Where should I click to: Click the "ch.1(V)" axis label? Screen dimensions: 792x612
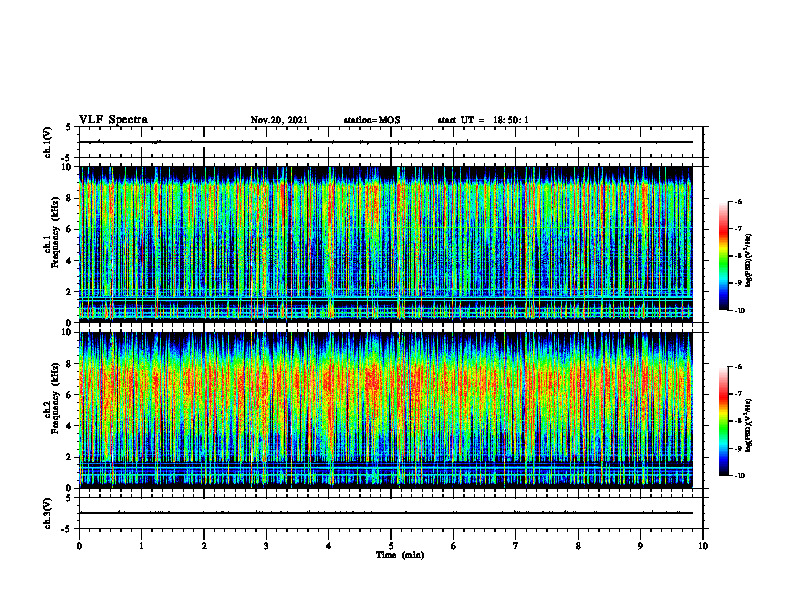(x=48, y=142)
